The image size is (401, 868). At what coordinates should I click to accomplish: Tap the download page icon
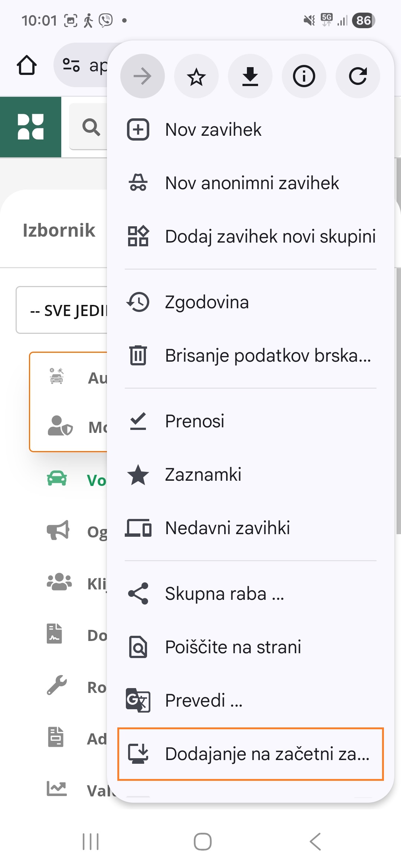point(250,76)
